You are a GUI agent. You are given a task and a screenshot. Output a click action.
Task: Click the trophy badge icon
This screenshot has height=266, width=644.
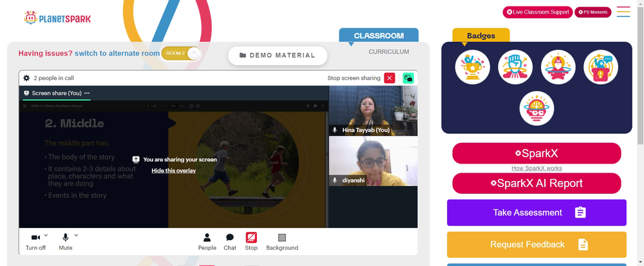pyautogui.click(x=472, y=67)
